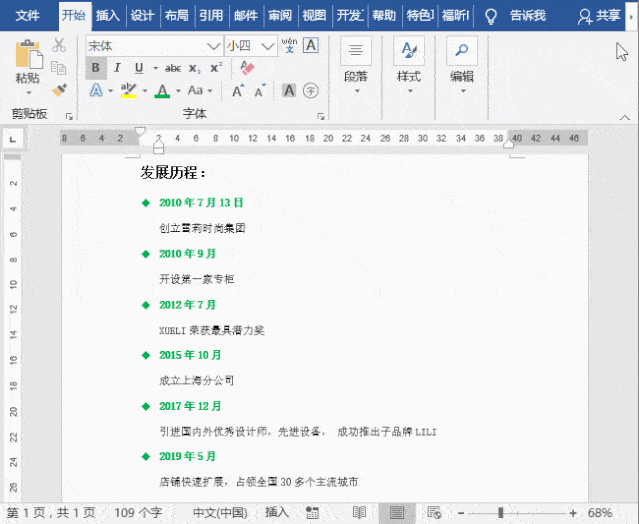The image size is (639, 524).
Task: Toggle underline formatting
Action: click(139, 68)
